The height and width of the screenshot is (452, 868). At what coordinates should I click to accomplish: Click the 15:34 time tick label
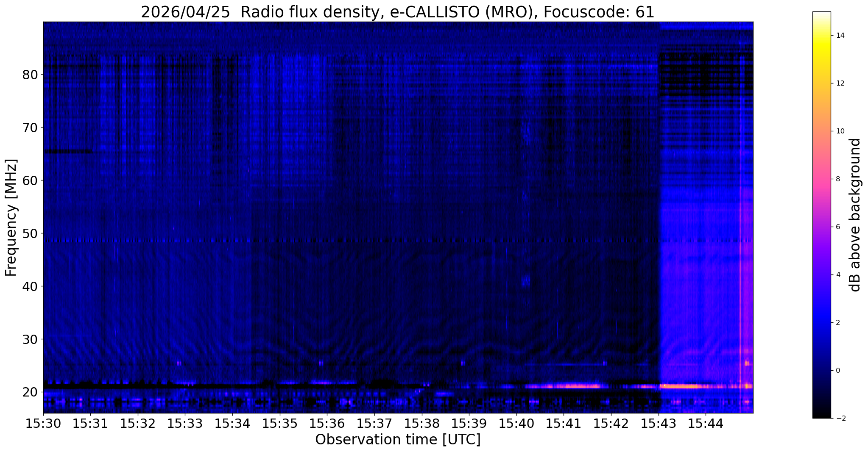[232, 424]
